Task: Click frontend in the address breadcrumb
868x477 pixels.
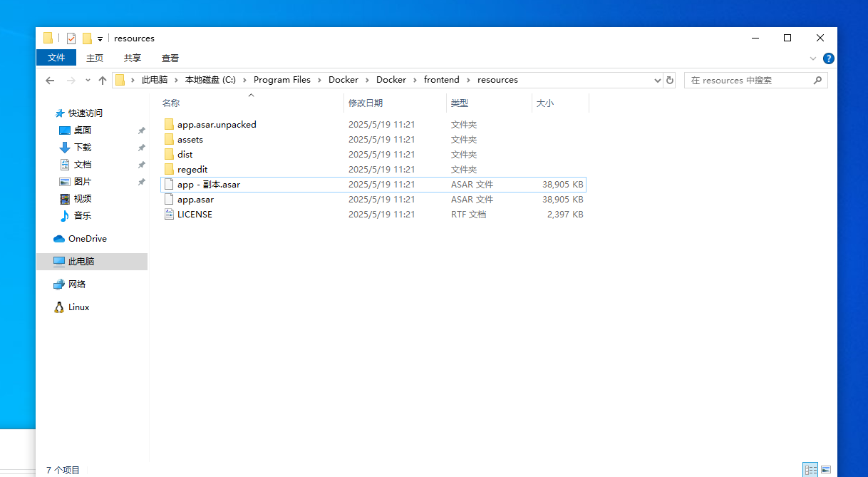Action: [442, 80]
